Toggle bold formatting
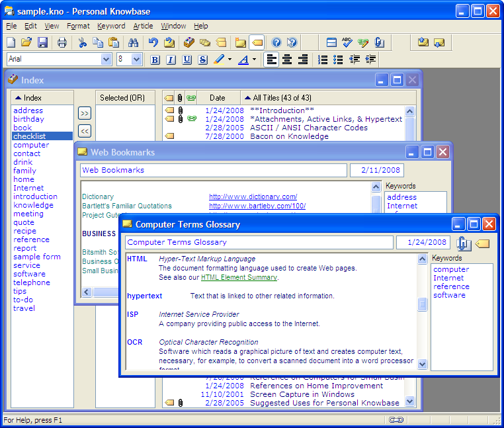The height and width of the screenshot is (428, 504). tap(155, 60)
